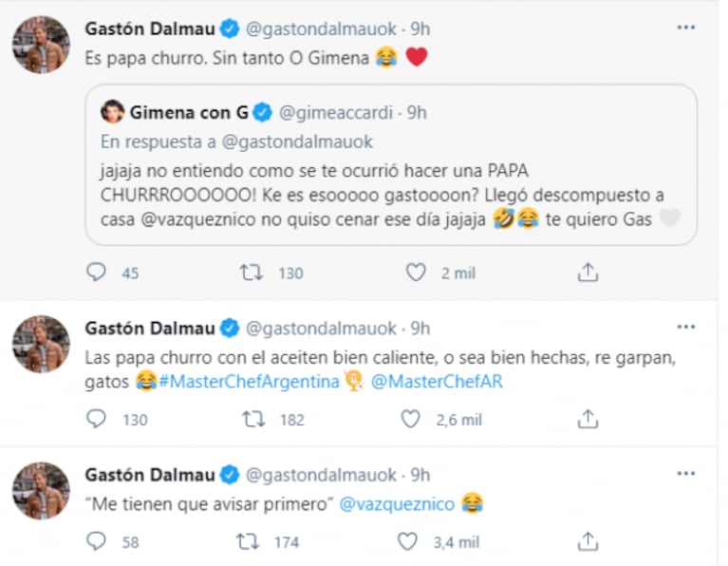The width and height of the screenshot is (728, 566).
Task: Open the #MasterChefArgentina hashtag
Action: point(248,382)
